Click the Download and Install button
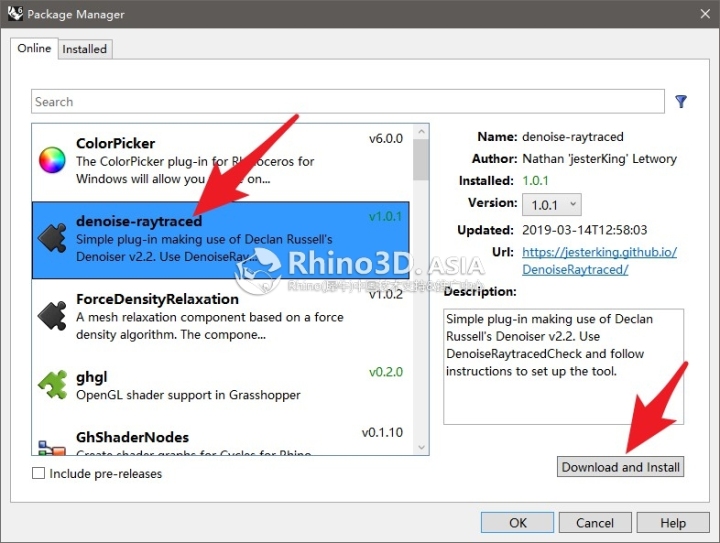720x543 pixels. point(620,467)
